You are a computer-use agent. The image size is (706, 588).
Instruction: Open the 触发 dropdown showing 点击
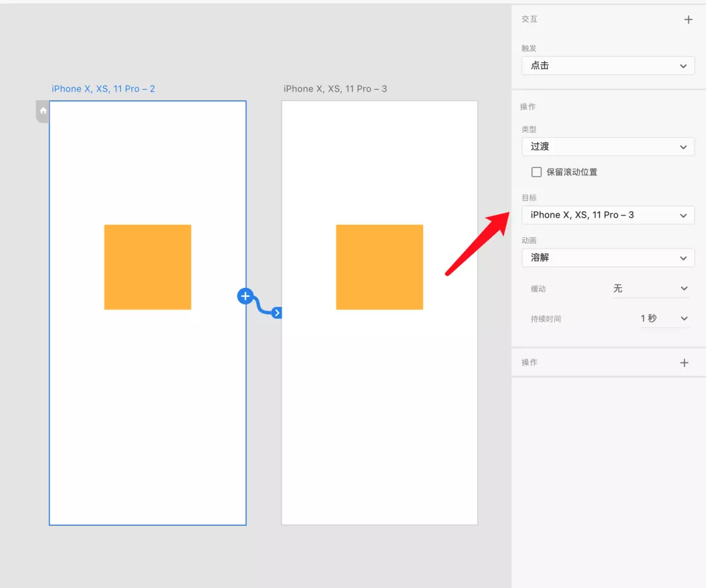point(608,65)
